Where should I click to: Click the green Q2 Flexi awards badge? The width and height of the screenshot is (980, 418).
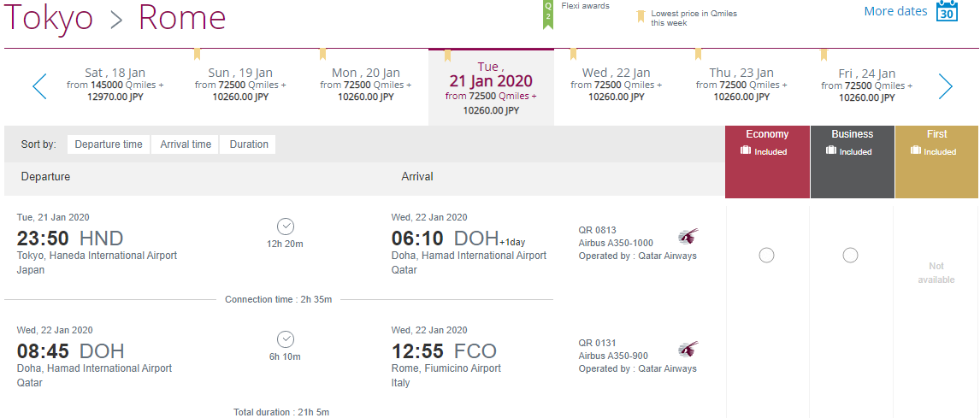548,15
